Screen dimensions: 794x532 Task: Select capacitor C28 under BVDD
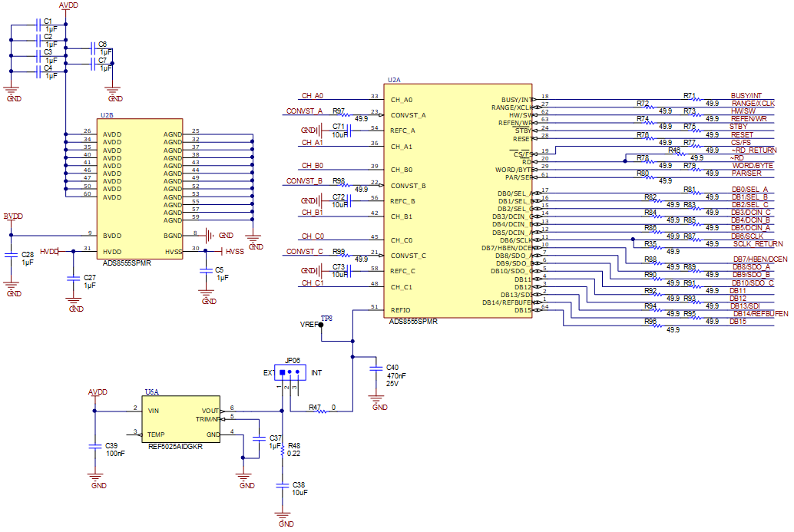(x=12, y=258)
